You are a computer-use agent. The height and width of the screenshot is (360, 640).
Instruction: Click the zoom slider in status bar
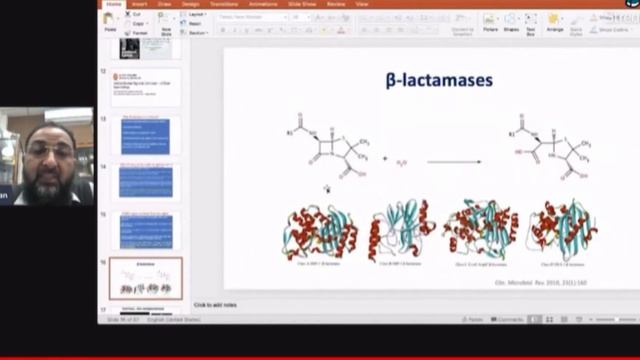(616, 319)
